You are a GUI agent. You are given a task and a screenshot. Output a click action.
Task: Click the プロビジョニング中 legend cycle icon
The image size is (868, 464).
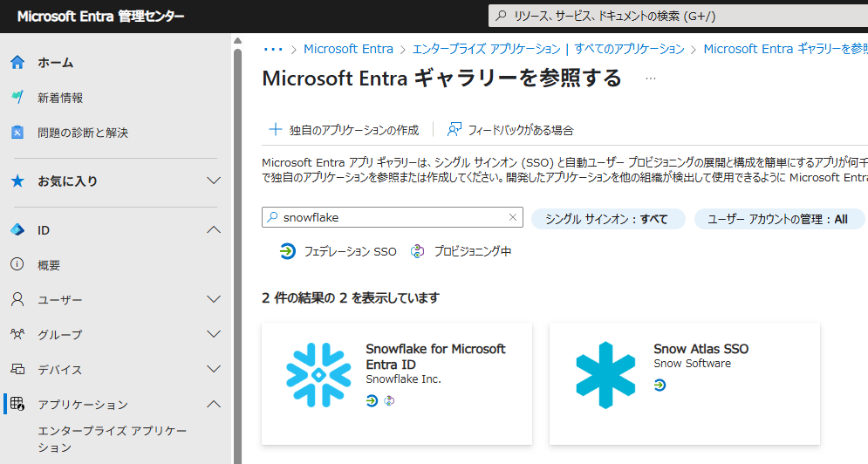pos(417,251)
